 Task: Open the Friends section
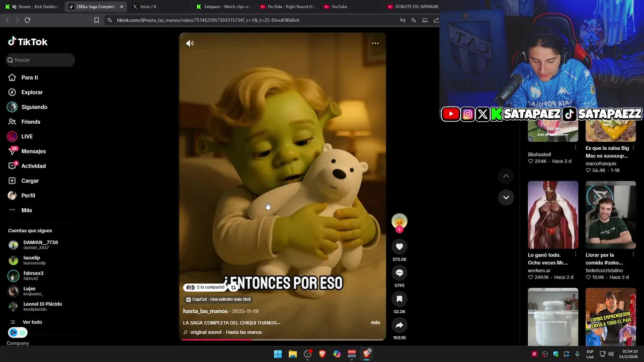[x=25, y=122]
